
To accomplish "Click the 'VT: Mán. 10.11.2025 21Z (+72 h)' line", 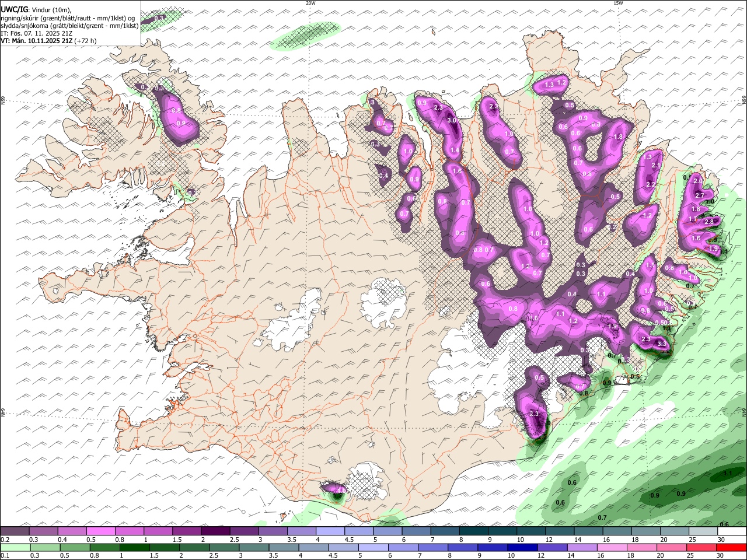I will point(49,41).
